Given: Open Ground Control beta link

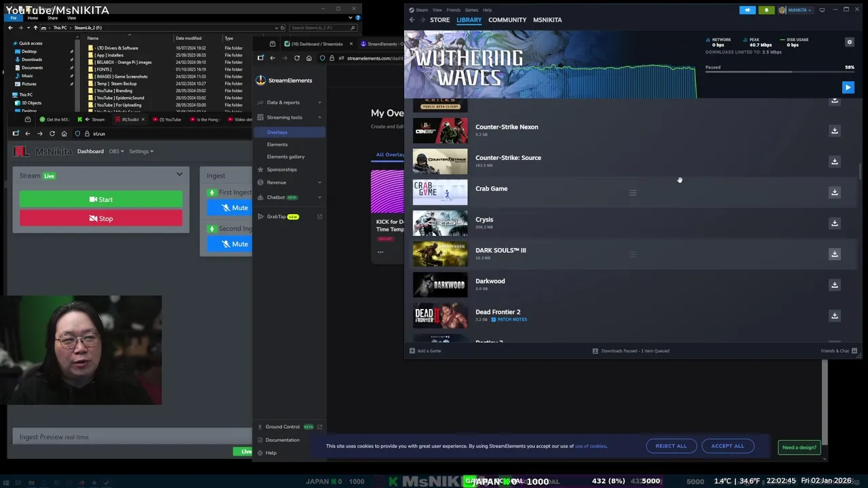Looking at the screenshot, I should click(290, 427).
